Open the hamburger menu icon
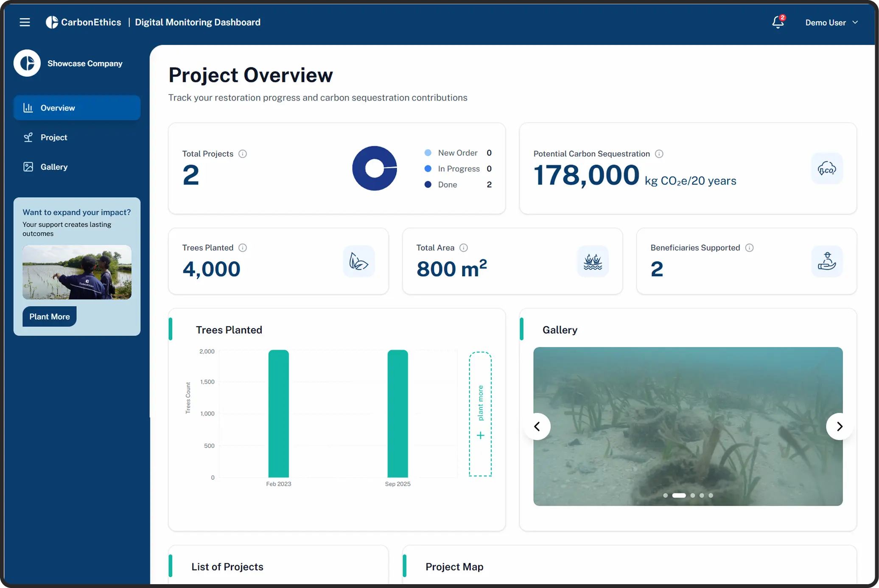The height and width of the screenshot is (588, 879). [25, 22]
